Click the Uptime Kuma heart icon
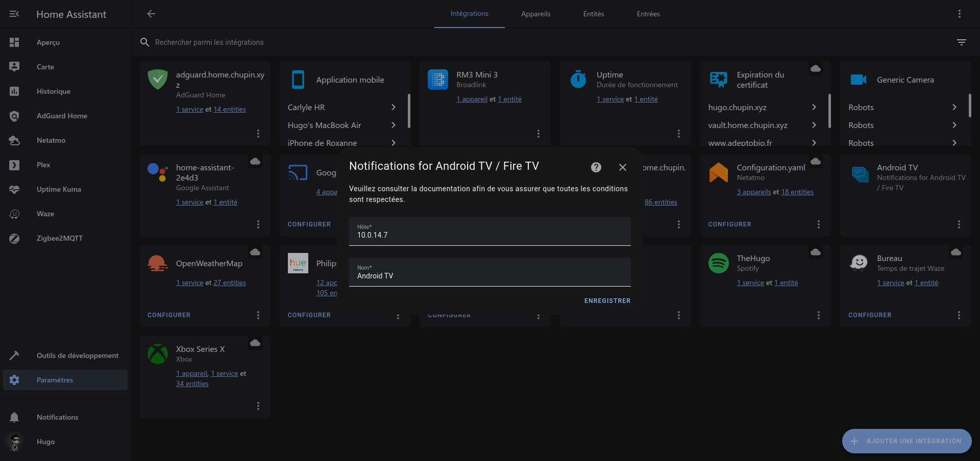 pos(14,189)
